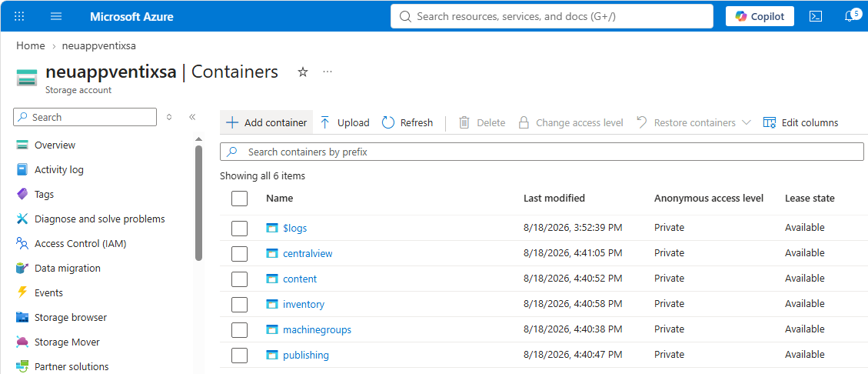This screenshot has height=374, width=868.
Task: Refresh the containers list
Action: pos(407,122)
